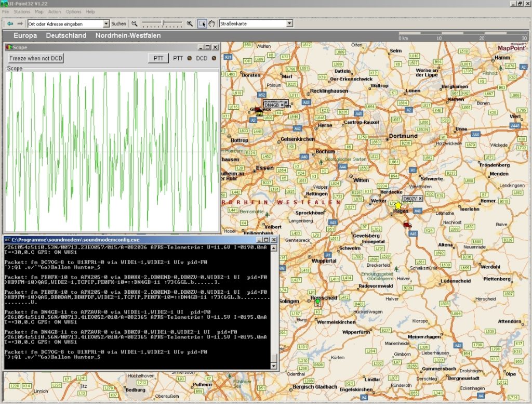This screenshot has height=404, width=532.
Task: Go back with the left arrow toolbar icon
Action: [x=10, y=23]
